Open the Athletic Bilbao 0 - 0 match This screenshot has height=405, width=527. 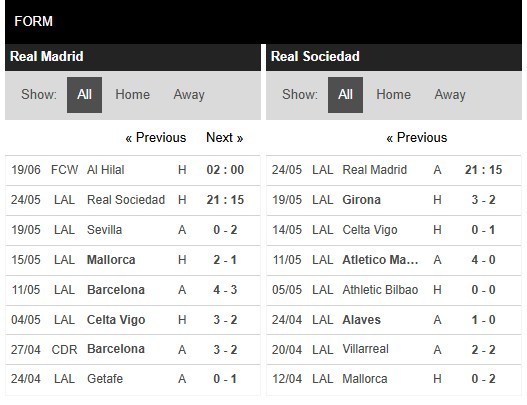tap(394, 290)
